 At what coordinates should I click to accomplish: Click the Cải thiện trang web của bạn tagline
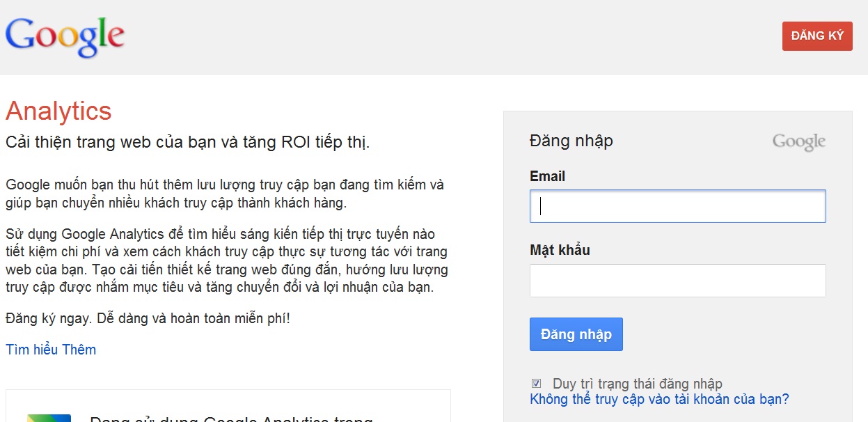pyautogui.click(x=188, y=143)
